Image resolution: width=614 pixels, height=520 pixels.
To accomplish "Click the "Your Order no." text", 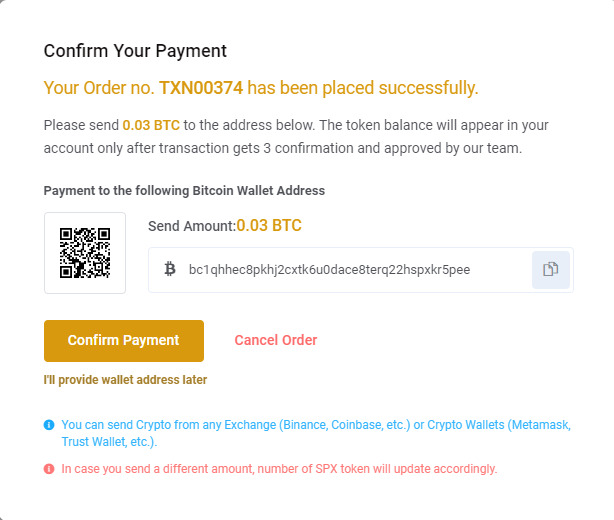I will (x=99, y=88).
